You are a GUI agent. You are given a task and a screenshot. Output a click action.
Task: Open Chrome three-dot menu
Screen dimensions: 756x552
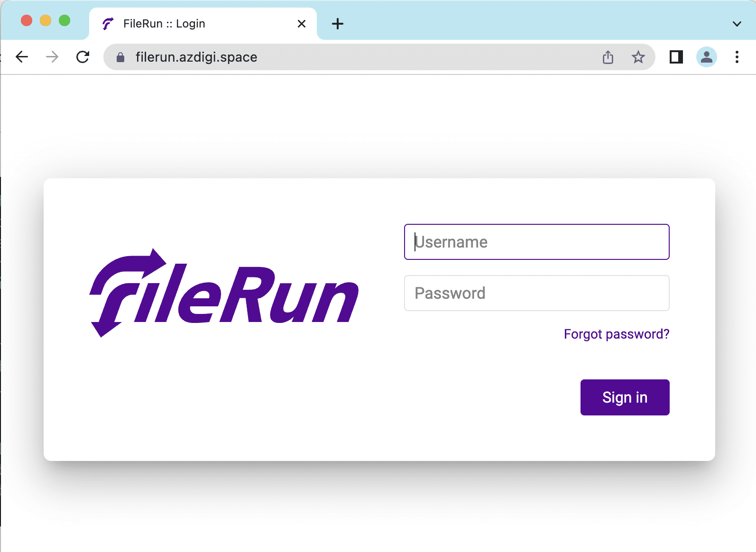click(x=737, y=57)
